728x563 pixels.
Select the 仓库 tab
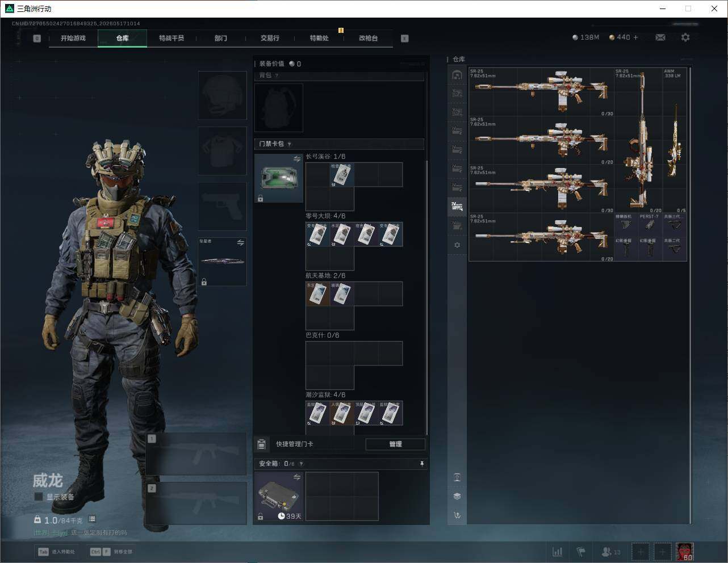click(123, 38)
